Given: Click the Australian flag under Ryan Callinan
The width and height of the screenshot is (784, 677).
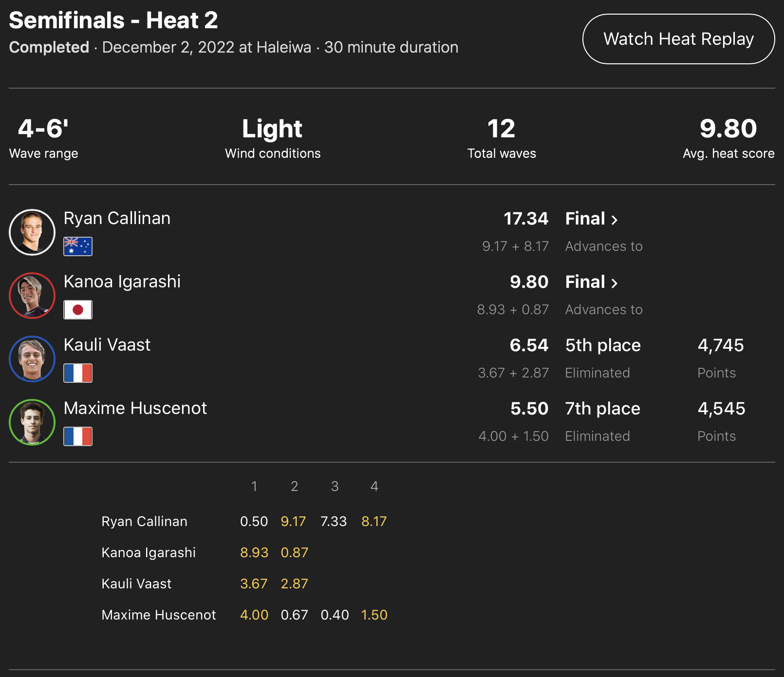Looking at the screenshot, I should pyautogui.click(x=78, y=246).
